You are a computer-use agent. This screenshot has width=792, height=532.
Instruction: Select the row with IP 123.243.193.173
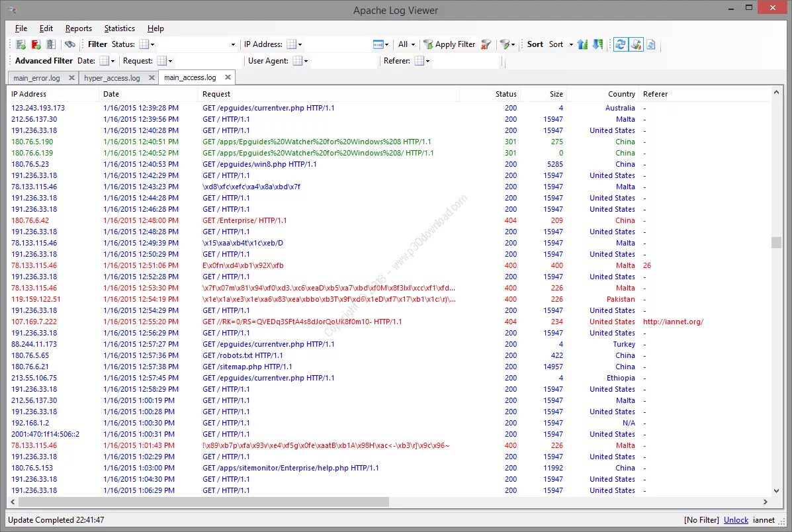(x=389, y=108)
